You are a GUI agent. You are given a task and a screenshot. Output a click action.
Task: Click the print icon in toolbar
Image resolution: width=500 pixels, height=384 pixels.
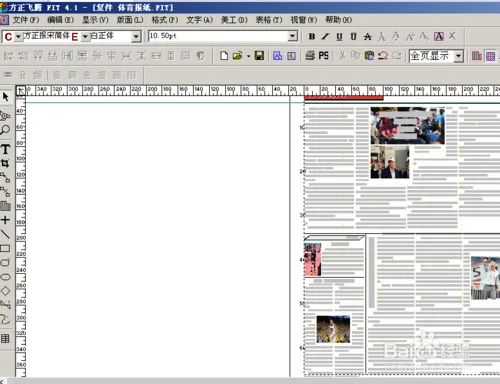(x=310, y=55)
